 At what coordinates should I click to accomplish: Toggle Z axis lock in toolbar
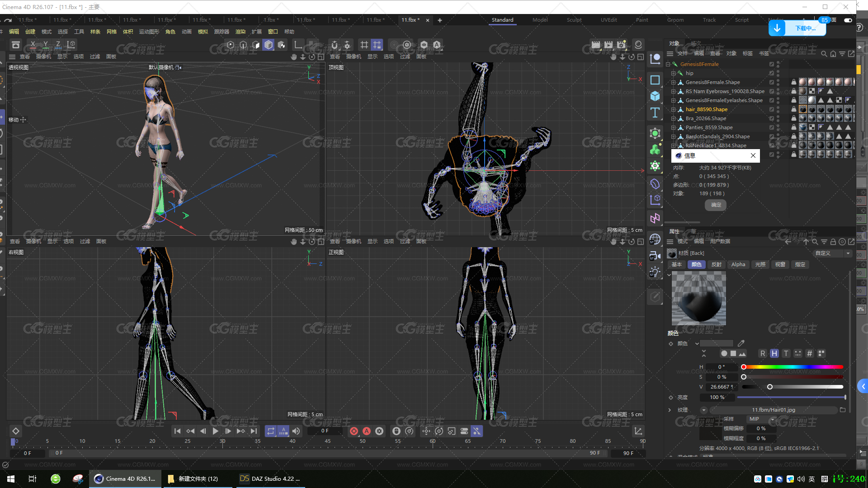click(x=58, y=45)
